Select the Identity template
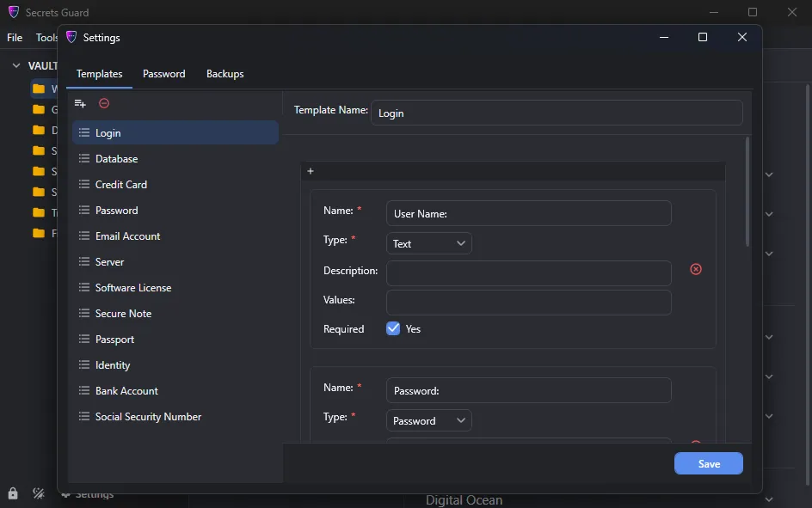 (x=175, y=365)
